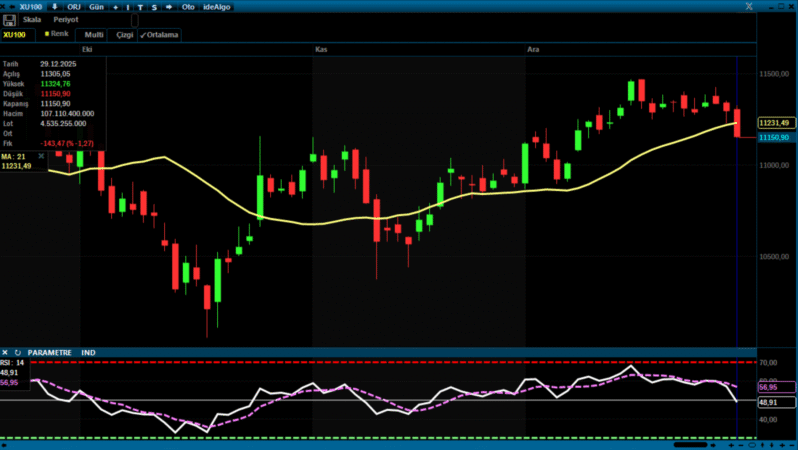
Task: Click the yellow Renk color option
Action: [x=55, y=34]
